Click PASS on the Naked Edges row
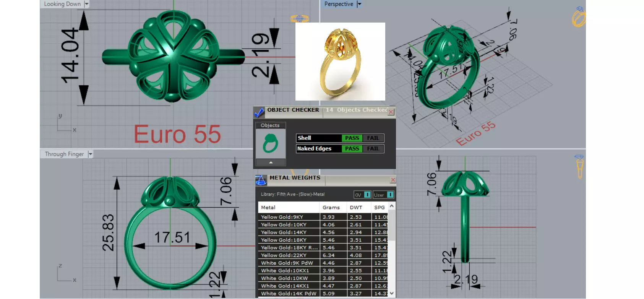The image size is (644, 299). click(x=352, y=149)
